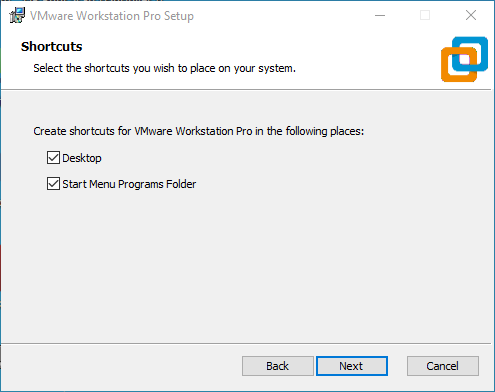The width and height of the screenshot is (495, 392).
Task: Click the checkmark inside the Desktop box
Action: tap(53, 158)
